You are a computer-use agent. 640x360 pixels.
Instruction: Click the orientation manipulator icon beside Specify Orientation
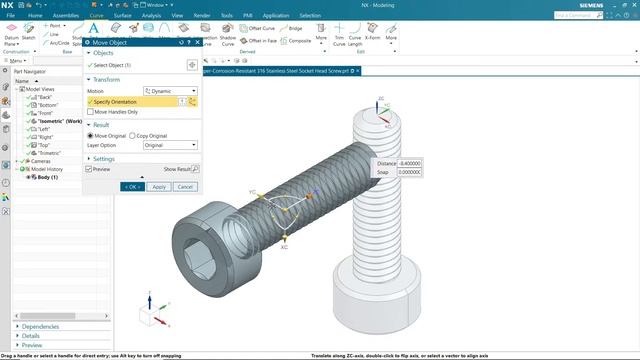pos(192,102)
